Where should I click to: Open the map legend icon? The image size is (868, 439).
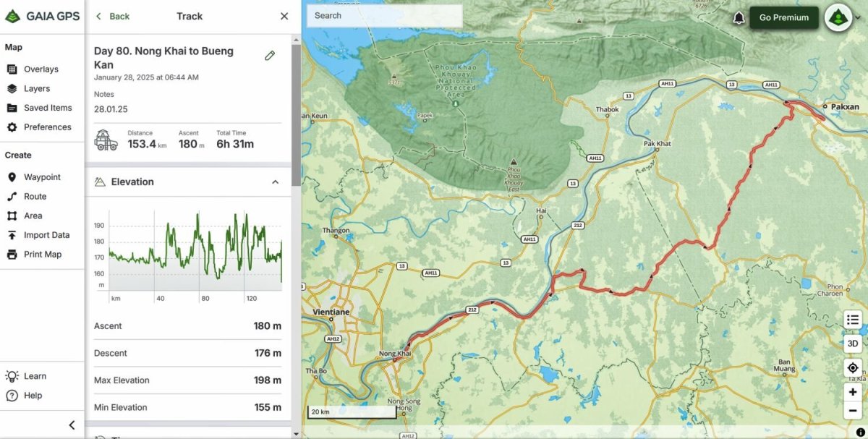click(x=852, y=319)
